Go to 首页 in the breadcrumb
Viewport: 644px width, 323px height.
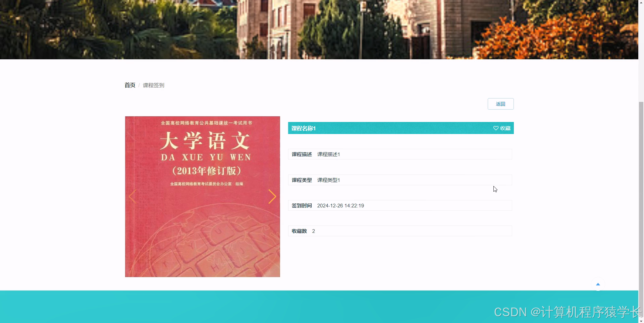pos(130,85)
